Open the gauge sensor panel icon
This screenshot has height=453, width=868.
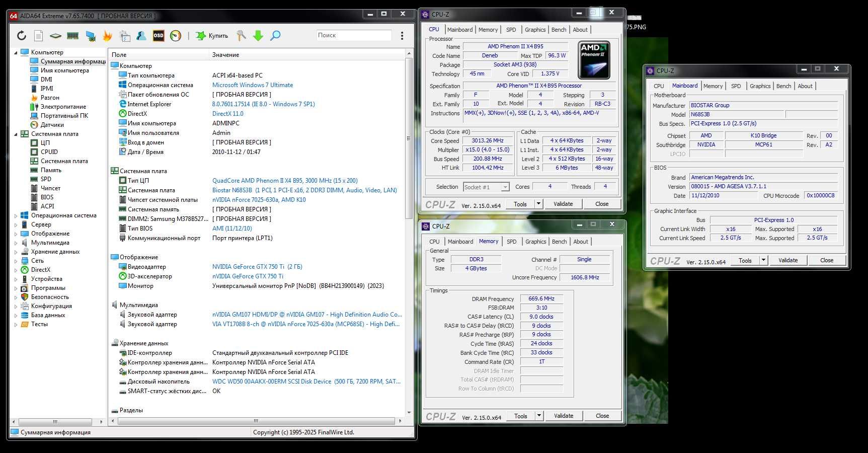tap(176, 35)
